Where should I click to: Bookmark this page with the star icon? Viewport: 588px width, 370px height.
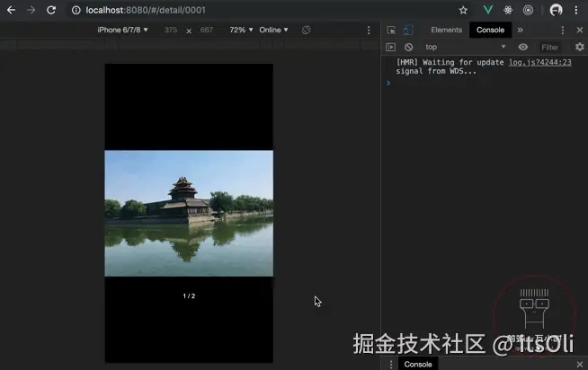pyautogui.click(x=463, y=10)
